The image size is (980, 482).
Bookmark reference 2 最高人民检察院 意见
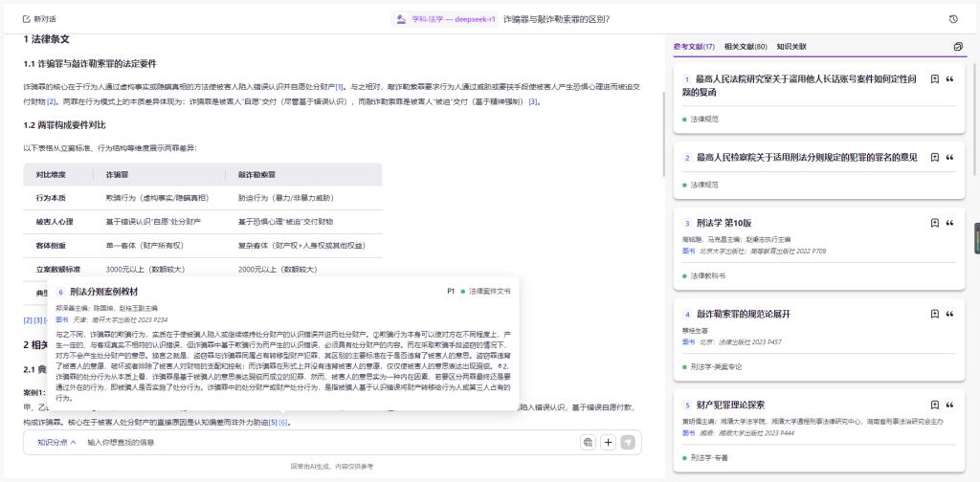click(x=934, y=158)
